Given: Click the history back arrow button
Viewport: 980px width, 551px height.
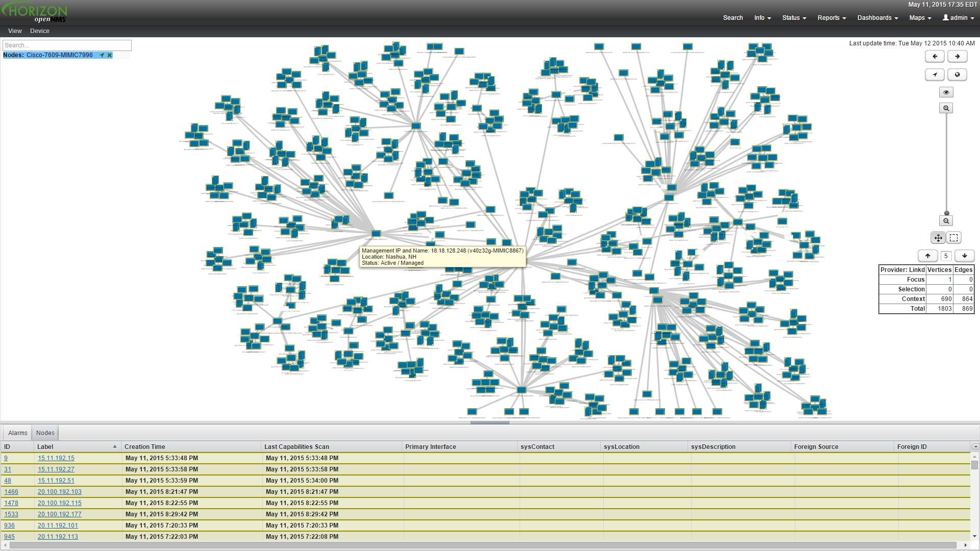Looking at the screenshot, I should click(x=935, y=57).
